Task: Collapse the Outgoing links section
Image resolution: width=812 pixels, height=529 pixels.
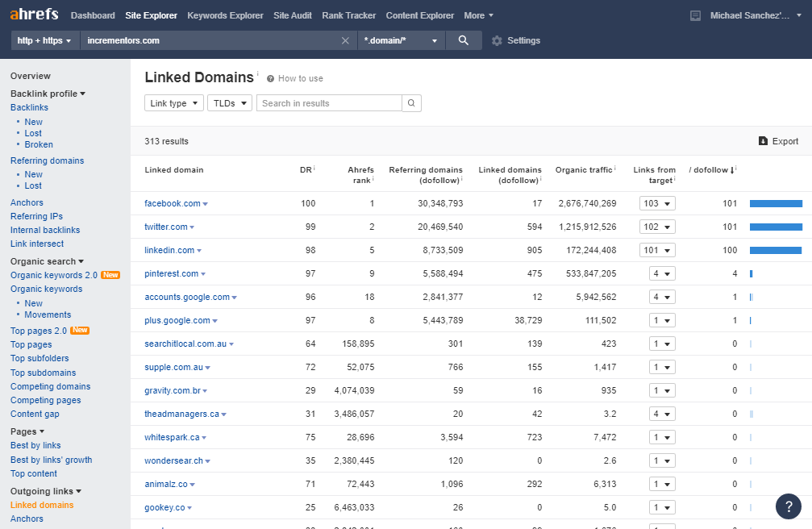Action: pos(46,491)
